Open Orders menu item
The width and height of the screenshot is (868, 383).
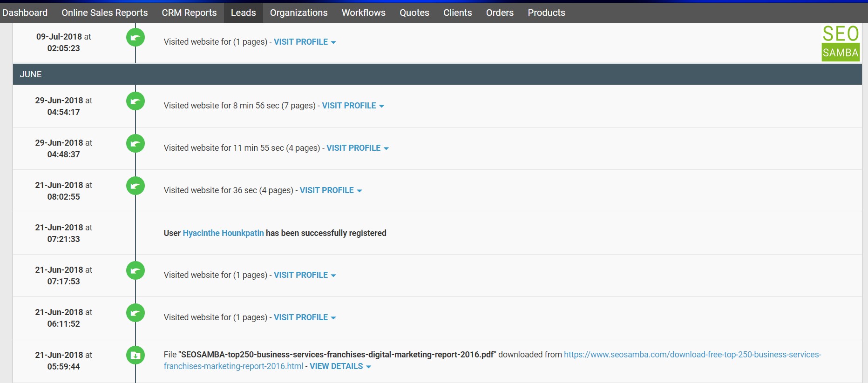point(500,13)
